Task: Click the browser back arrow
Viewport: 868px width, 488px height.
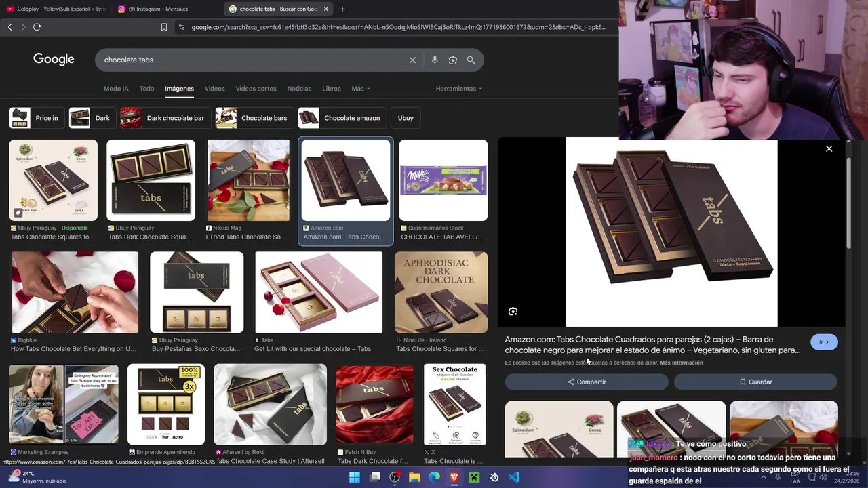Action: (x=9, y=27)
